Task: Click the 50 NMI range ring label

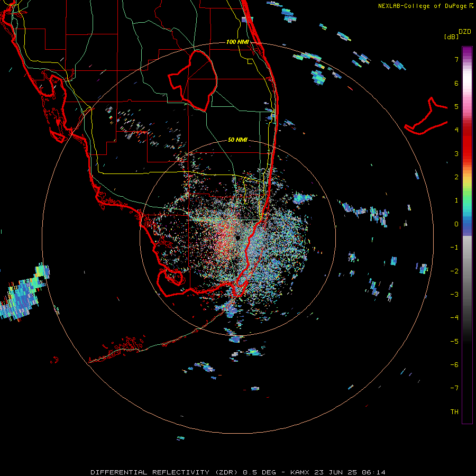Action: pyautogui.click(x=237, y=140)
